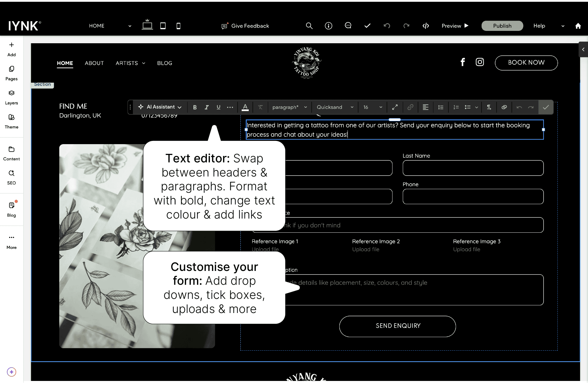
Task: Click the SEND ENQUIRY button
Action: click(397, 326)
